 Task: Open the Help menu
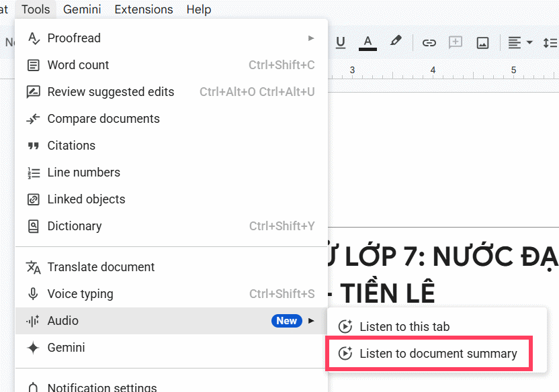(x=199, y=9)
